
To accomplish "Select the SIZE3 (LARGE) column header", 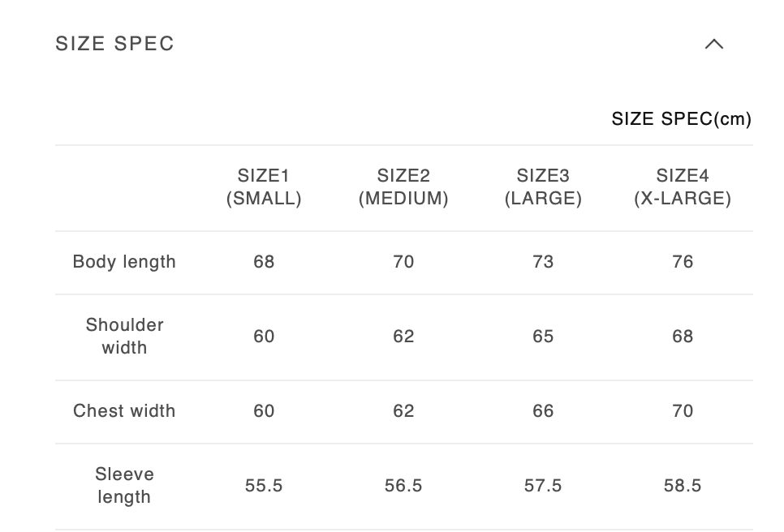I will (543, 187).
